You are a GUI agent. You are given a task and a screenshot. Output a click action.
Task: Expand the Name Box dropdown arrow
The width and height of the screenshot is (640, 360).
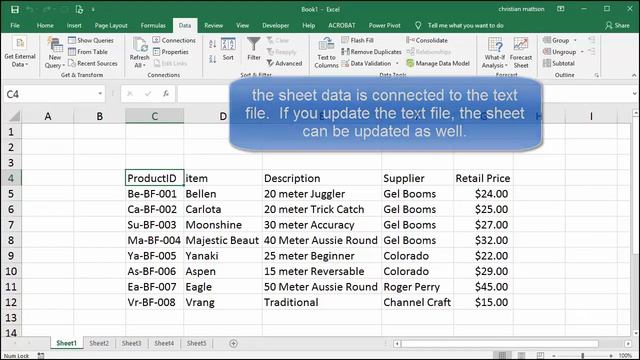(100, 94)
